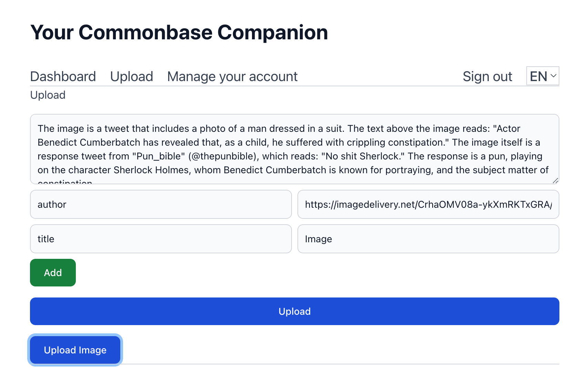This screenshot has height=381, width=588.
Task: Click the 'Your Commonbase Companion' heading
Action: tap(179, 32)
